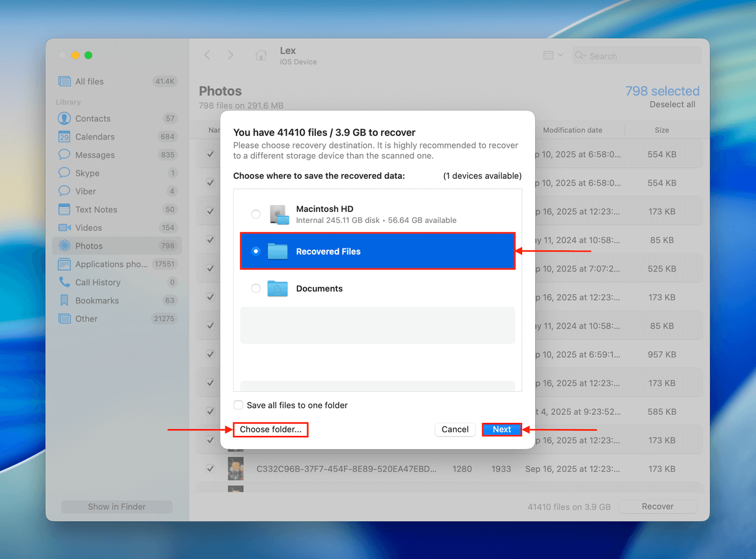Open the view mode dropdown in toolbar

coord(552,55)
